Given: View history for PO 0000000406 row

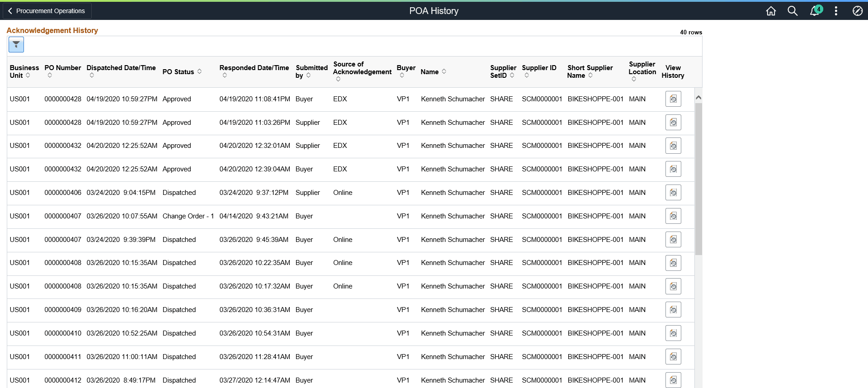Looking at the screenshot, I should coord(673,193).
